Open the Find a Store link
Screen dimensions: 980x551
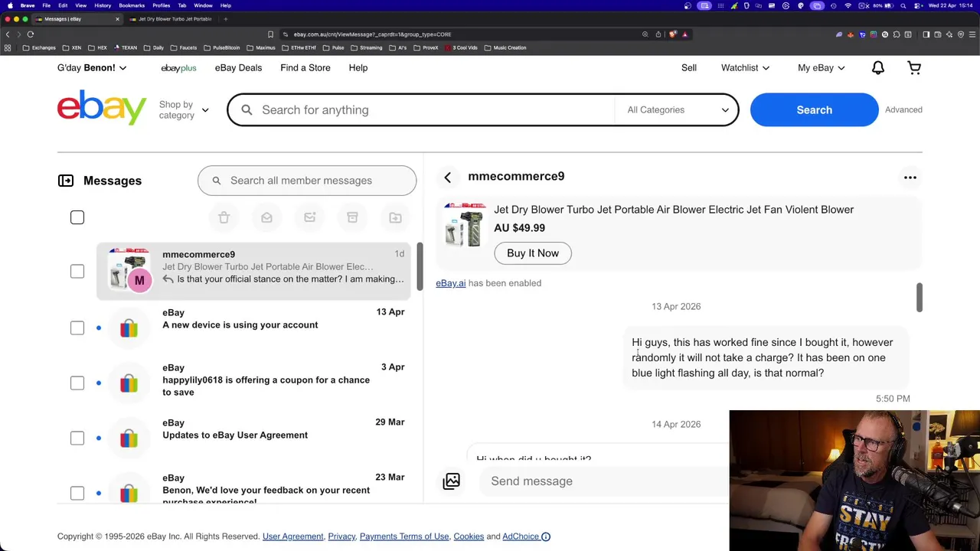click(x=305, y=68)
